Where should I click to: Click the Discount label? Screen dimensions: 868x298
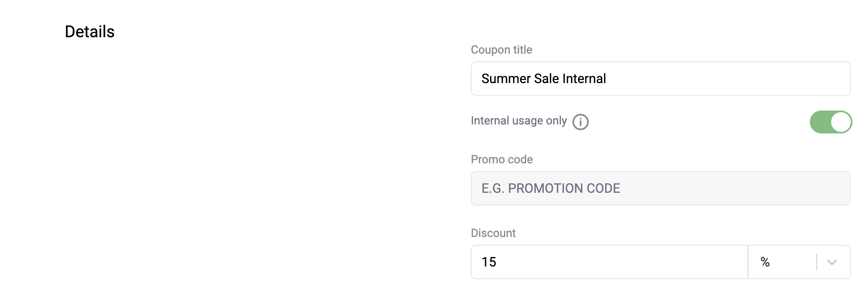point(493,233)
